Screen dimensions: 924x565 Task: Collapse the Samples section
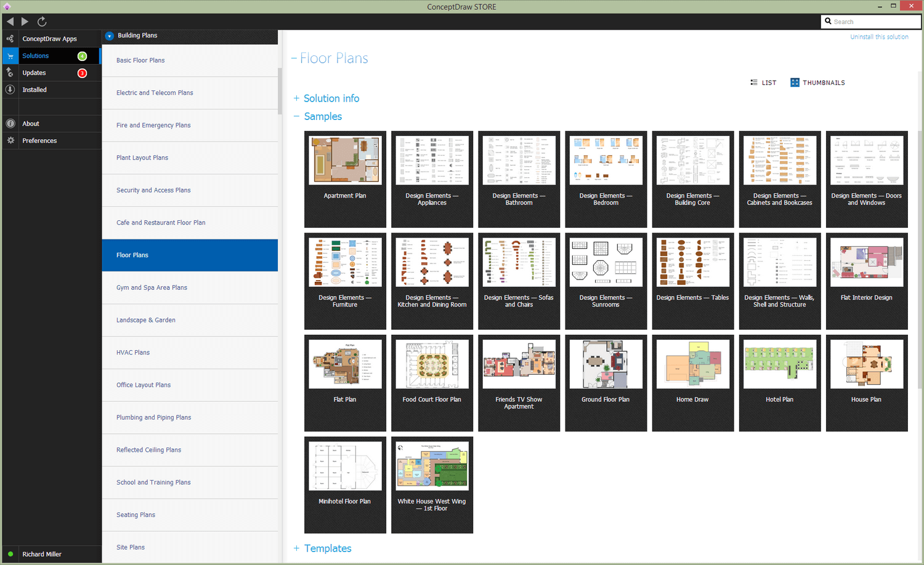(x=296, y=116)
